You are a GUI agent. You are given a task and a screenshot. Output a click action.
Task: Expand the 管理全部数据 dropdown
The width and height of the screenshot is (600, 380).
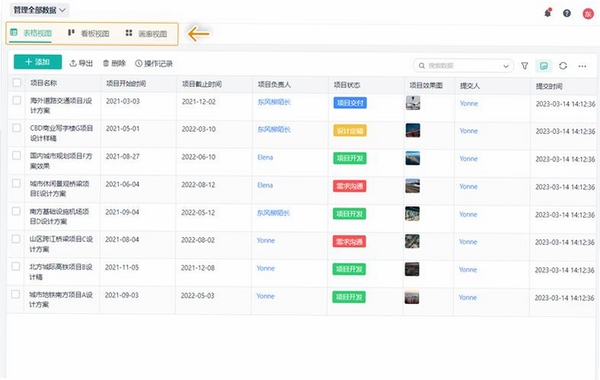point(39,10)
